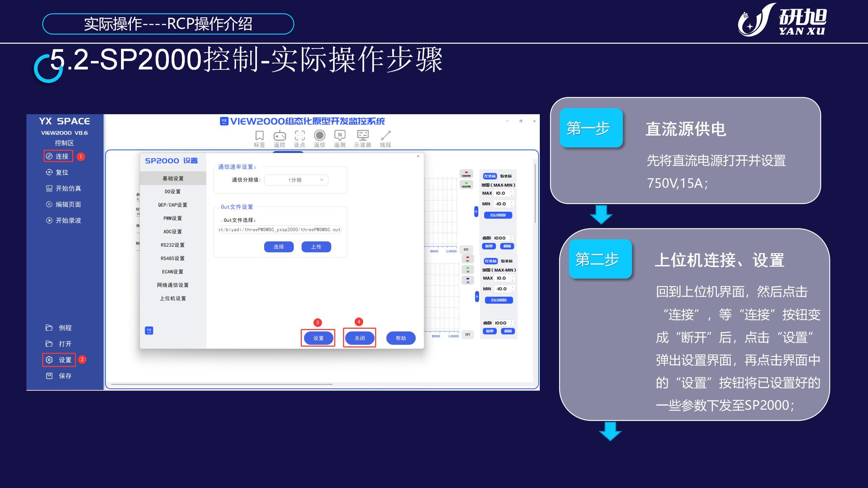
Task: Adjust upper chart 点数 stepper
Action: point(511,238)
